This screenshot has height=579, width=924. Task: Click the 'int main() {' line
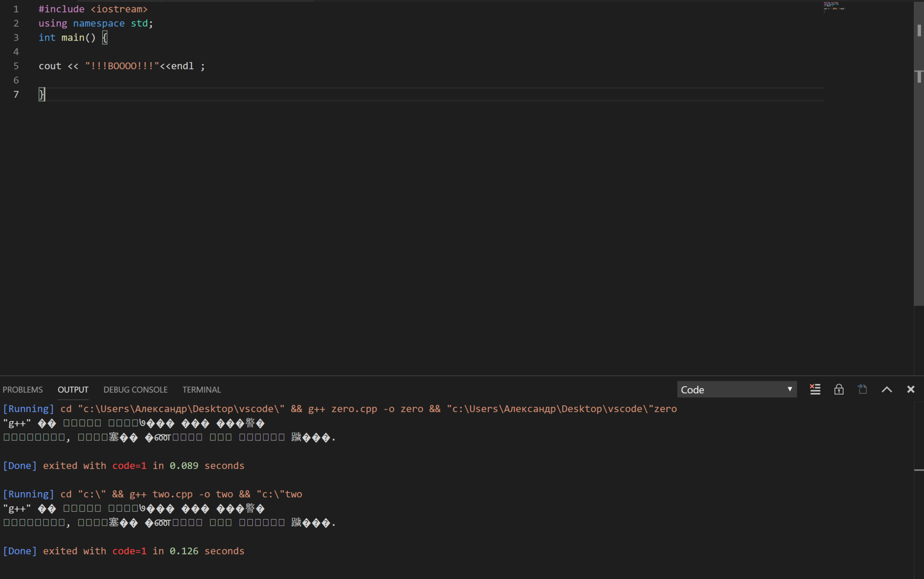tap(73, 38)
